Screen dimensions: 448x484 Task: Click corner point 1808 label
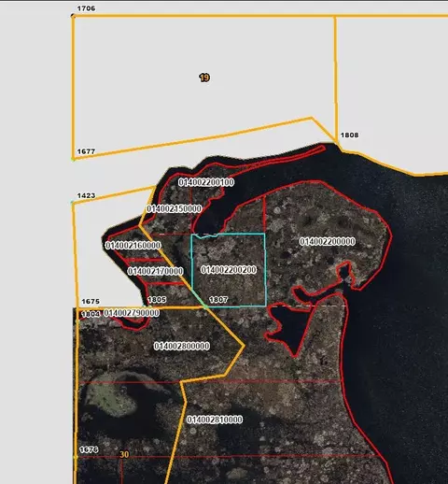(x=349, y=135)
